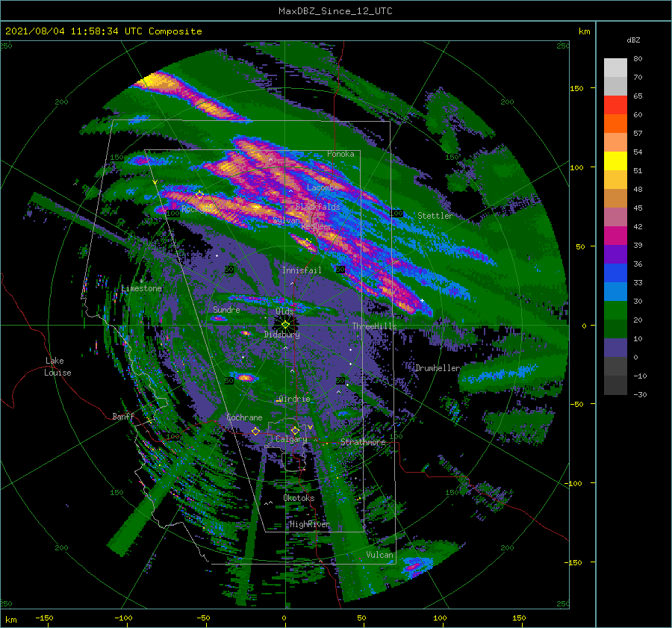This screenshot has height=628, width=672.
Task: Click the Drumheller label
Action: pyautogui.click(x=438, y=368)
